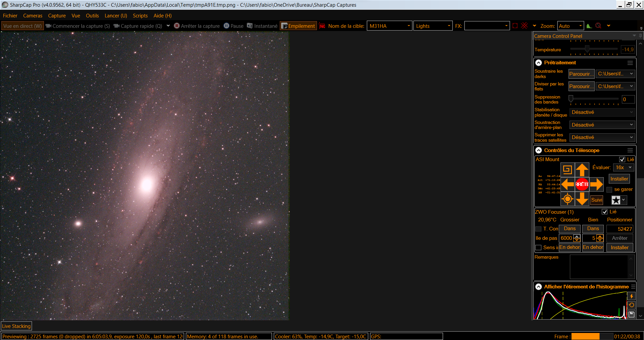This screenshot has width=644, height=340.
Task: Open the Capture menu
Action: click(57, 16)
